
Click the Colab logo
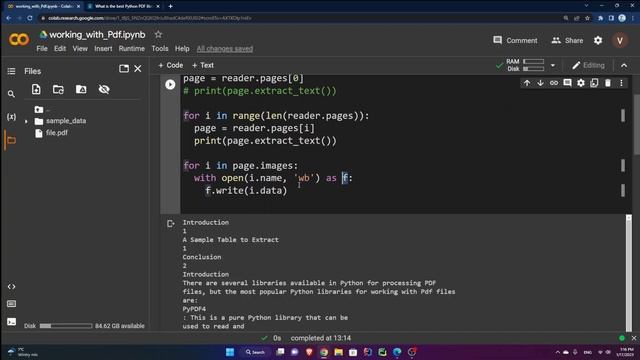[x=19, y=40]
